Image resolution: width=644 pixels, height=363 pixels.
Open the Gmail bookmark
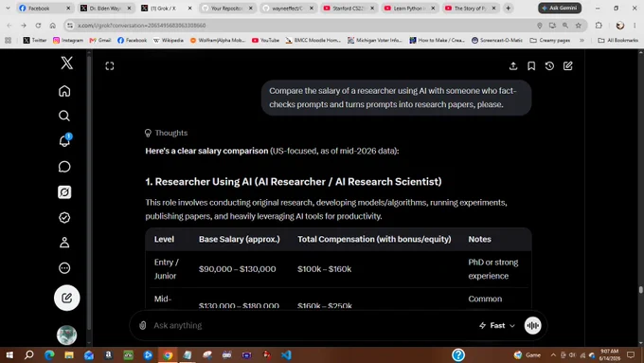[100, 40]
